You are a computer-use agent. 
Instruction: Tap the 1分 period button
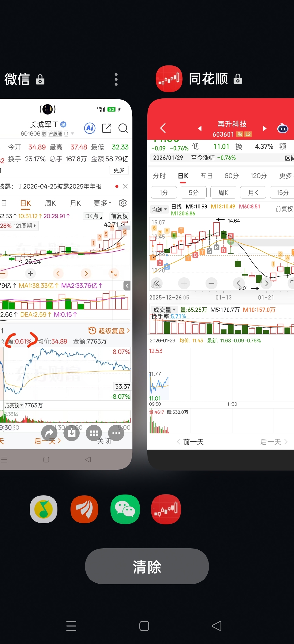[164, 192]
